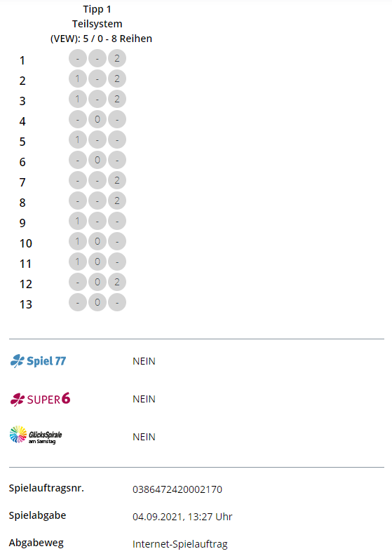Select circle 1 in row 2
Viewport: 392px width, 556px height.
coord(78,79)
